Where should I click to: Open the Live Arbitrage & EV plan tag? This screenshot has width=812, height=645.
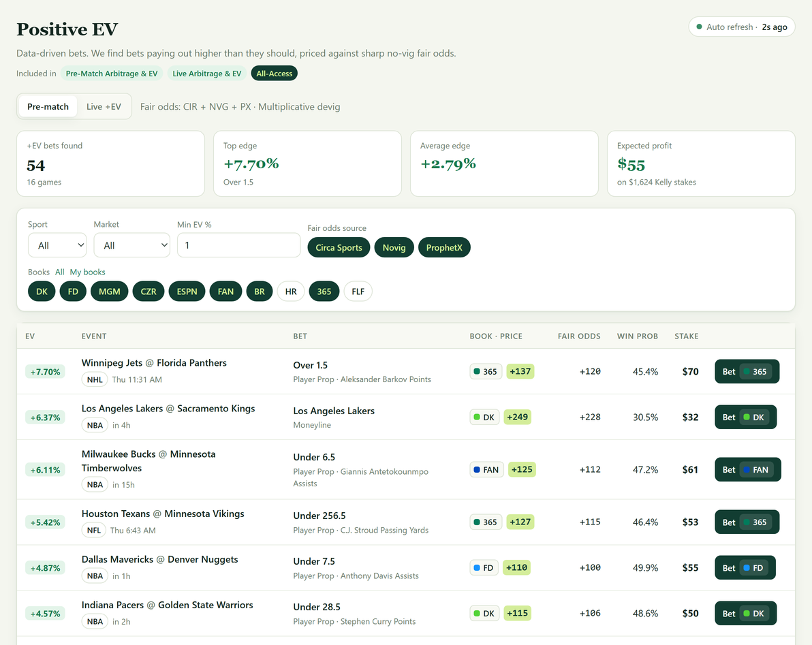(x=206, y=74)
